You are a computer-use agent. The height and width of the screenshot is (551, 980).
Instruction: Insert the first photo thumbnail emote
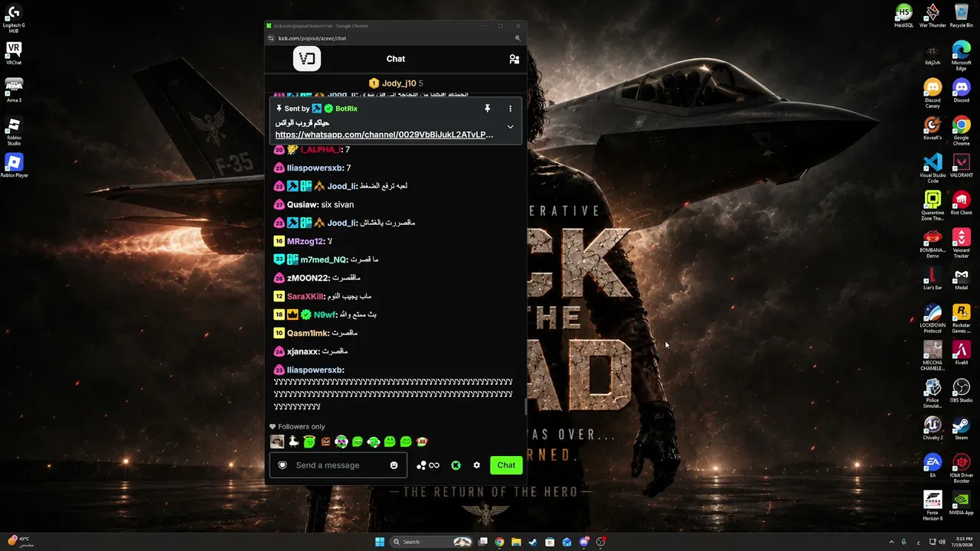[277, 442]
